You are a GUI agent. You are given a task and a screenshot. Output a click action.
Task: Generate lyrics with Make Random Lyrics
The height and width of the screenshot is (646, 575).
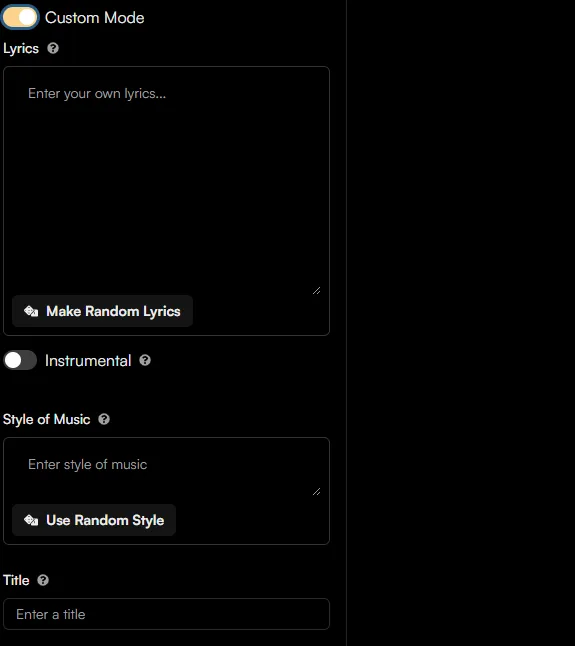click(102, 311)
